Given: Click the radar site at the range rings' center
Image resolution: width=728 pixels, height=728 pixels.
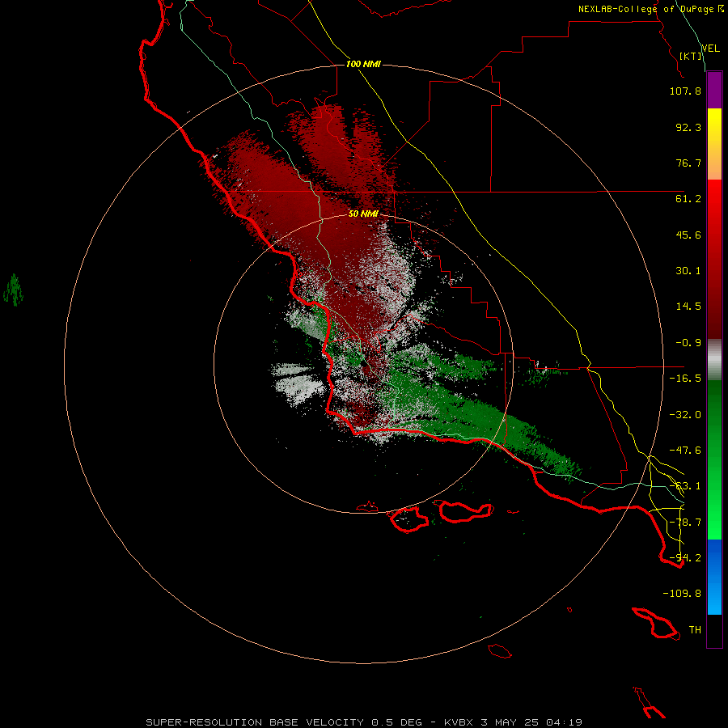Looking at the screenshot, I should [x=363, y=365].
